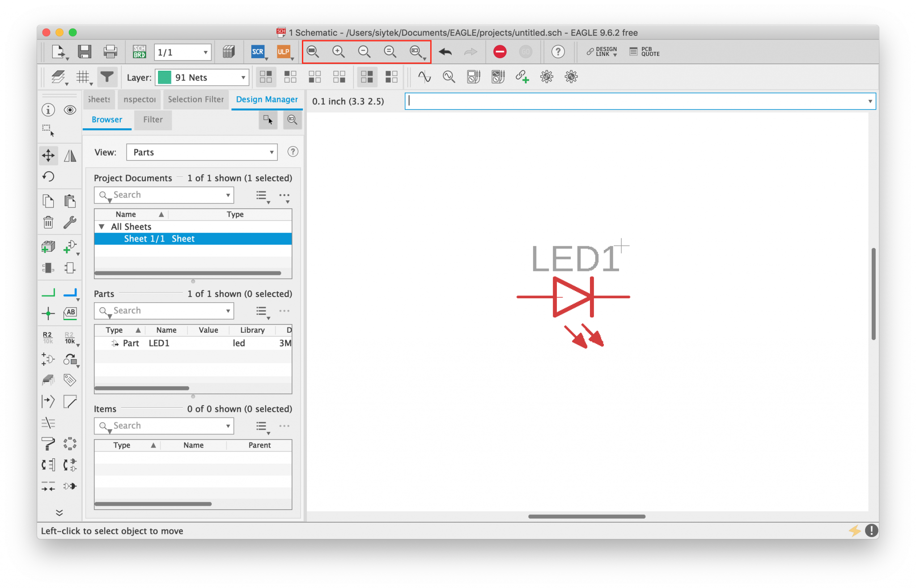Toggle the grid display icon
The image size is (916, 588).
tap(83, 77)
